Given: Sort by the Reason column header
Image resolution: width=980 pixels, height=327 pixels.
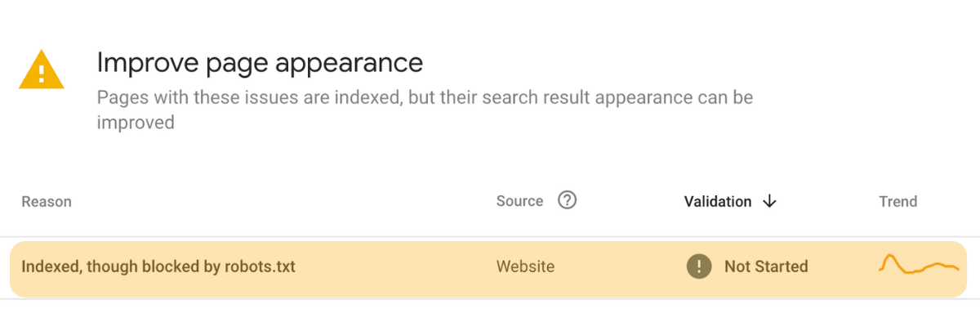Looking at the screenshot, I should tap(47, 201).
